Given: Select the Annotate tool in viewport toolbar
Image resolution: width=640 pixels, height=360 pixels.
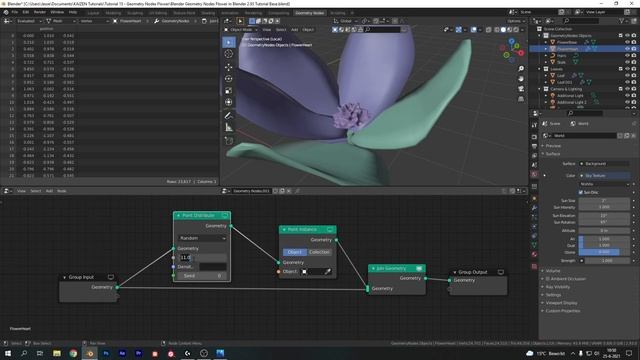Looking at the screenshot, I should [229, 116].
